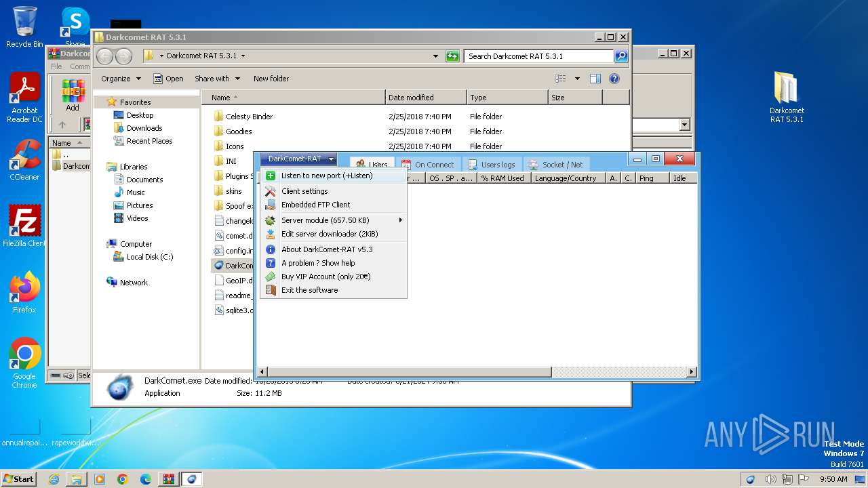868x488 pixels.
Task: Click the Windows Start button
Action: pos(18,479)
